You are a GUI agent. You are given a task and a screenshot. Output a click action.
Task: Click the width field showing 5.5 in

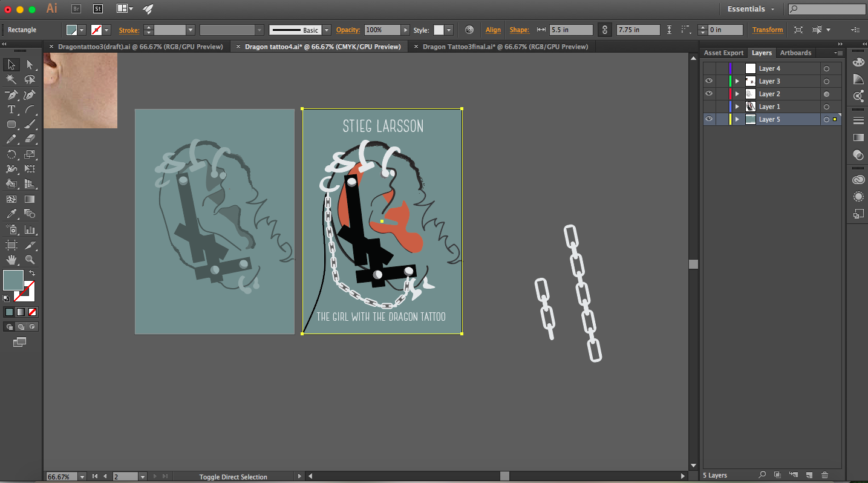[571, 30]
